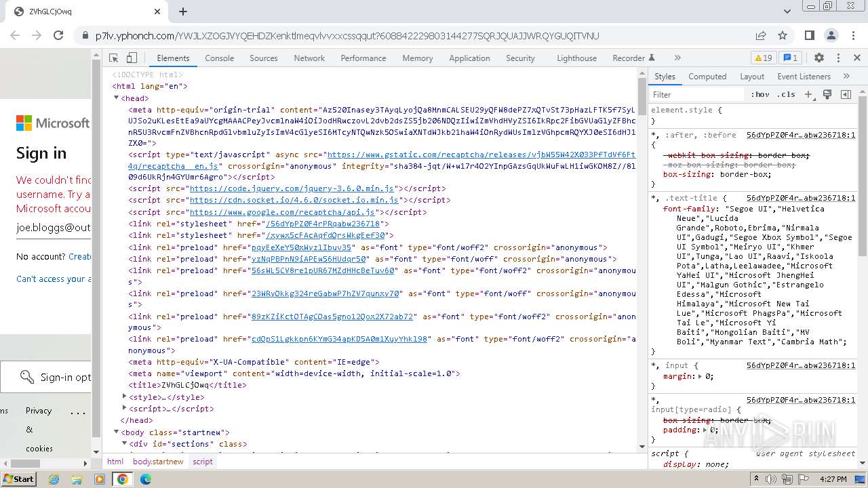Viewport: 868px width, 488px height.
Task: Toggle browser side panel icon
Action: [x=810, y=35]
